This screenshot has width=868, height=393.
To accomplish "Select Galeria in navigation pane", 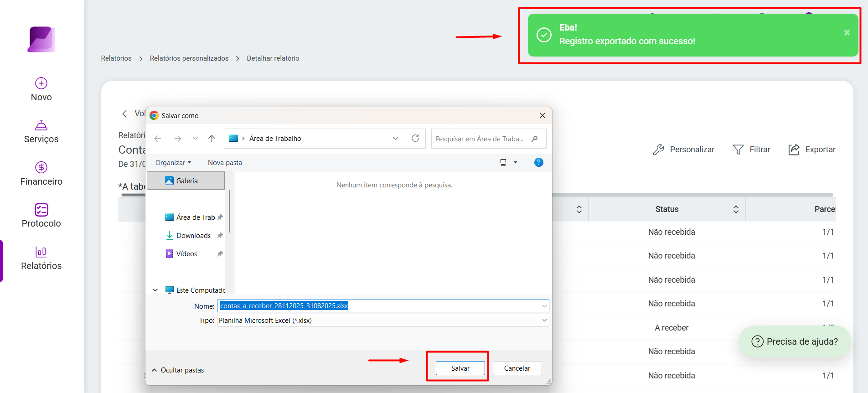I will [x=186, y=181].
